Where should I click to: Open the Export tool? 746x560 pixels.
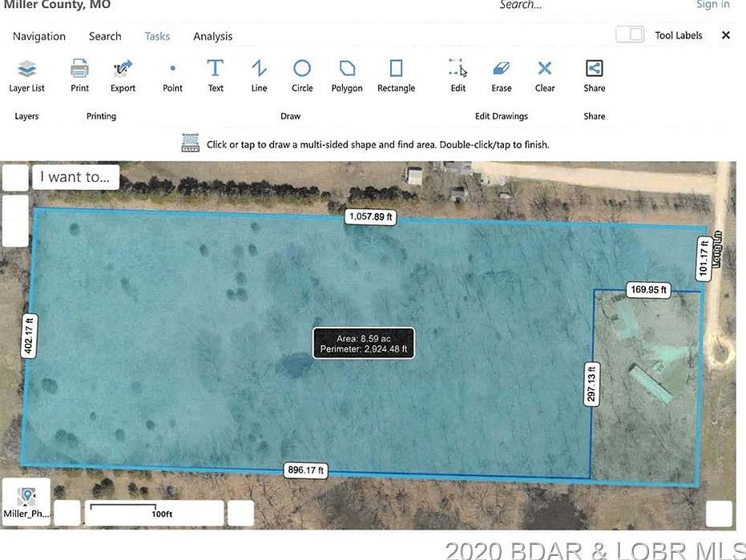[123, 75]
